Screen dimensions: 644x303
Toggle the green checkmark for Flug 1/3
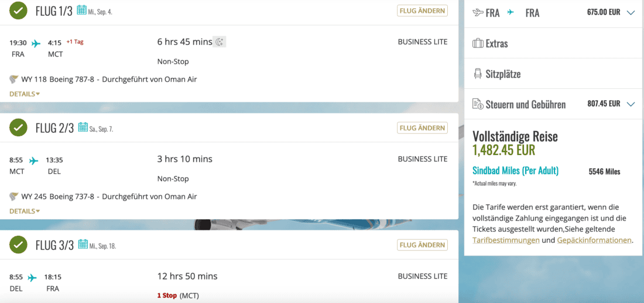(19, 10)
